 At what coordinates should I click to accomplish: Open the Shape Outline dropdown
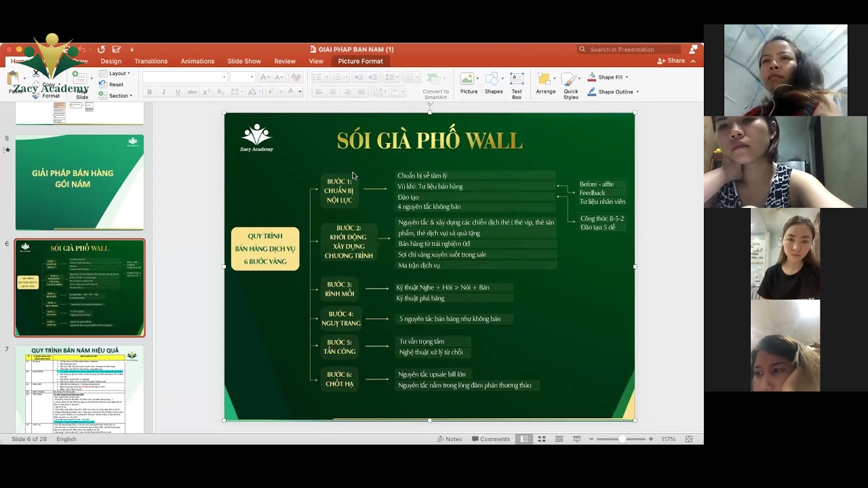click(x=613, y=91)
